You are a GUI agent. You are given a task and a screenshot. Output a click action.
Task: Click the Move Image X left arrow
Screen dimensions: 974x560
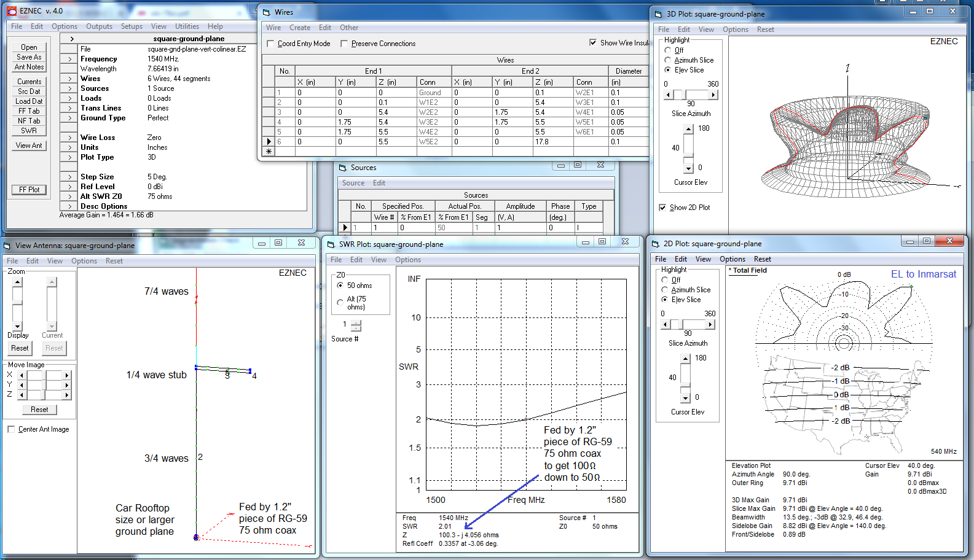click(x=22, y=375)
